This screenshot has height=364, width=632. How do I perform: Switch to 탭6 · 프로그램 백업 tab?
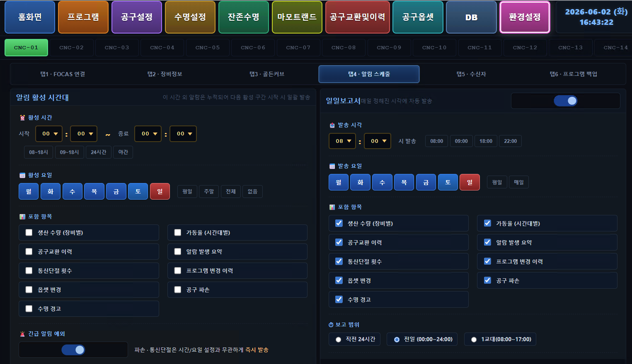(x=574, y=74)
